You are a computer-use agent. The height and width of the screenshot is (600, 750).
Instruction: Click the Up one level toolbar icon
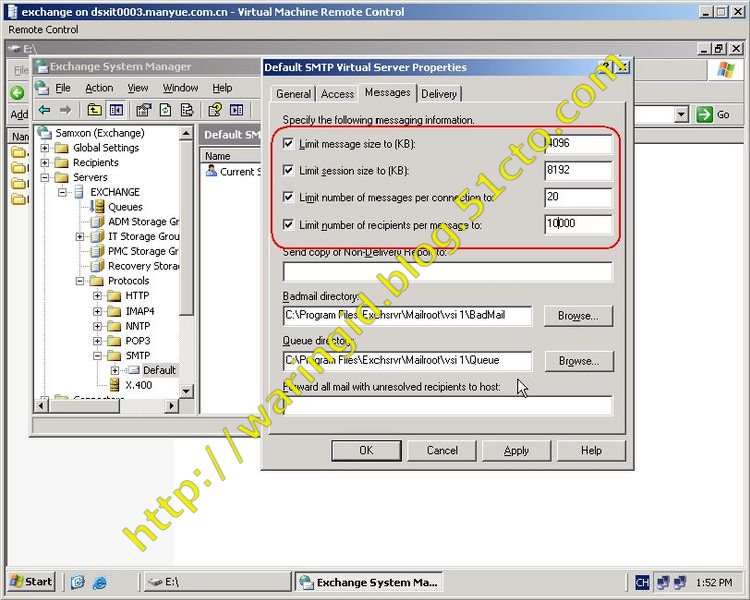[x=94, y=110]
